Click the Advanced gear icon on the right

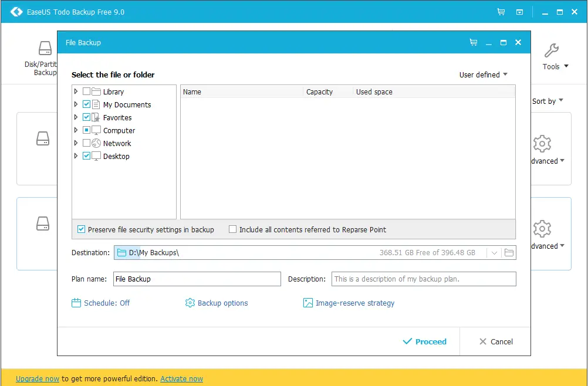point(542,143)
